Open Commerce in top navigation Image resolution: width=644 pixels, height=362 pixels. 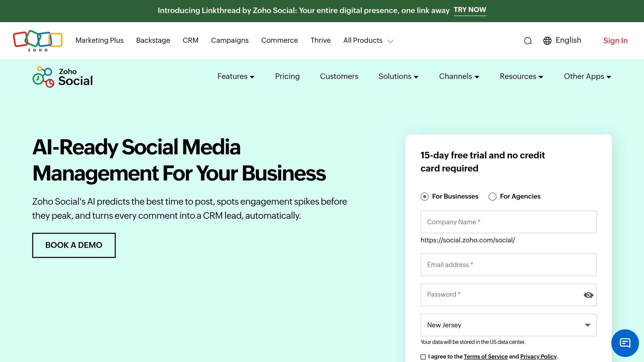click(280, 41)
